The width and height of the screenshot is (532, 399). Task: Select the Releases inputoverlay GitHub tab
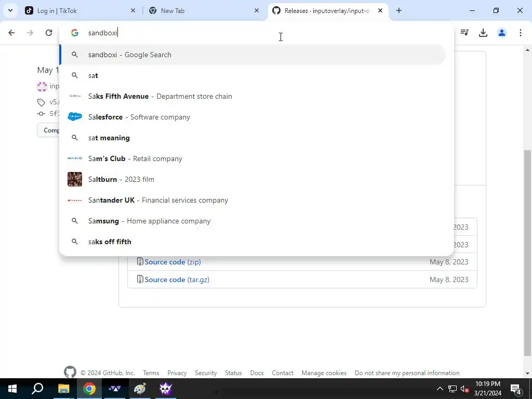pyautogui.click(x=328, y=11)
